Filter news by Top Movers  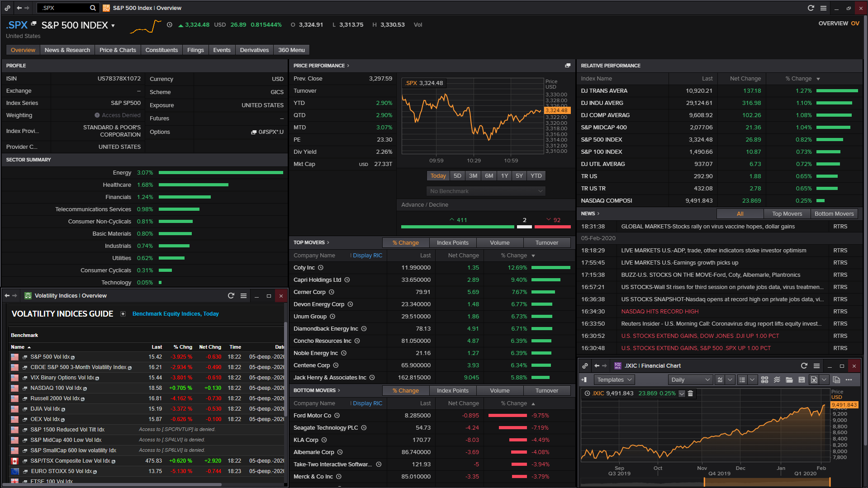tap(787, 214)
